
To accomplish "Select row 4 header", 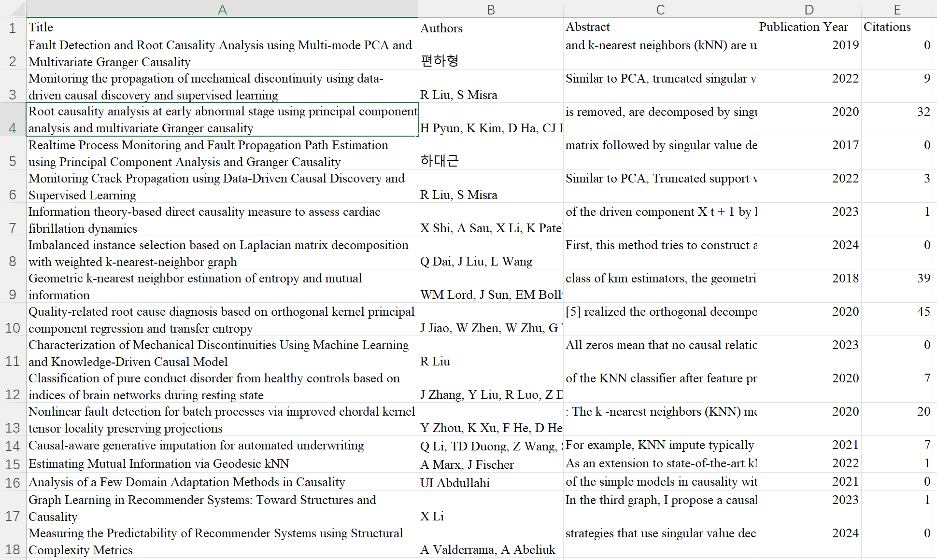I will 13,119.
